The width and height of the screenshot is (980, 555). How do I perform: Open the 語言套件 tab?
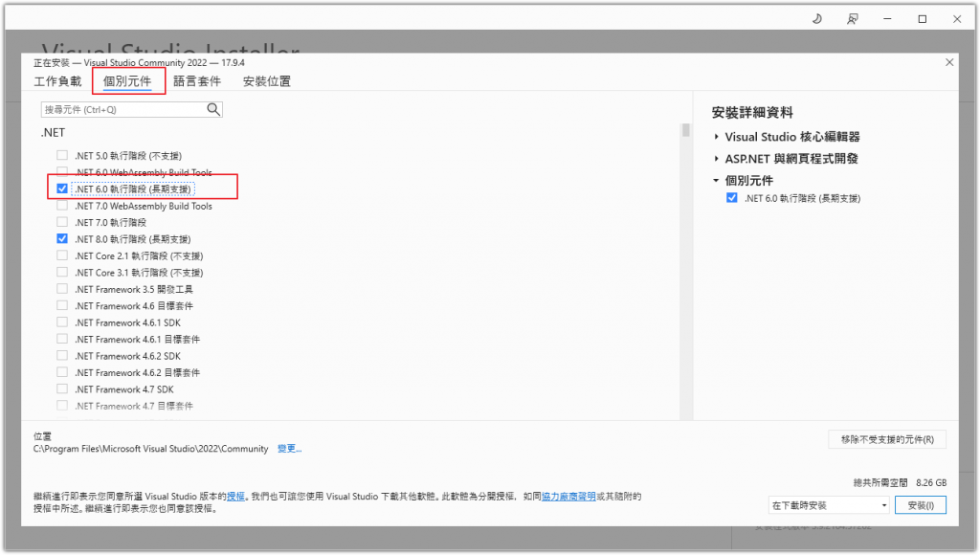(197, 81)
